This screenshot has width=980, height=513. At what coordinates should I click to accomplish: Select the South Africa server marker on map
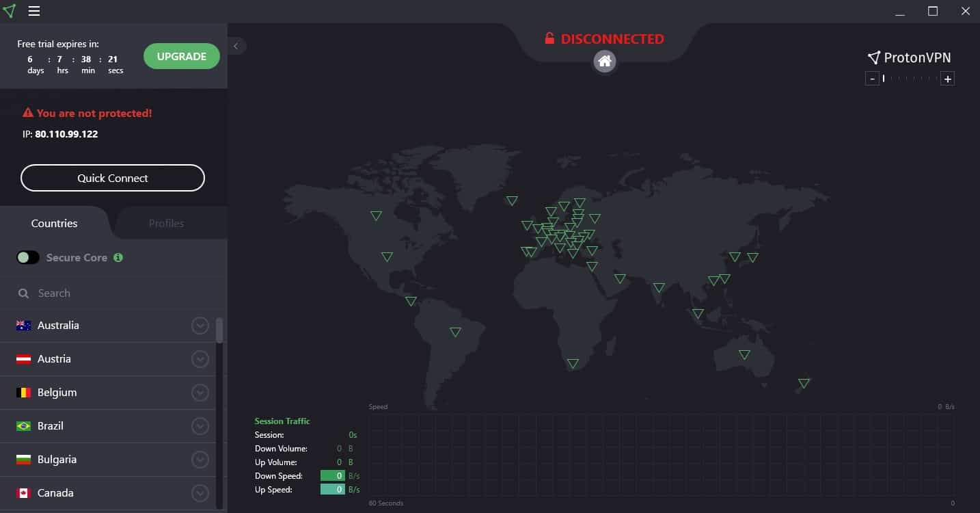(x=573, y=363)
